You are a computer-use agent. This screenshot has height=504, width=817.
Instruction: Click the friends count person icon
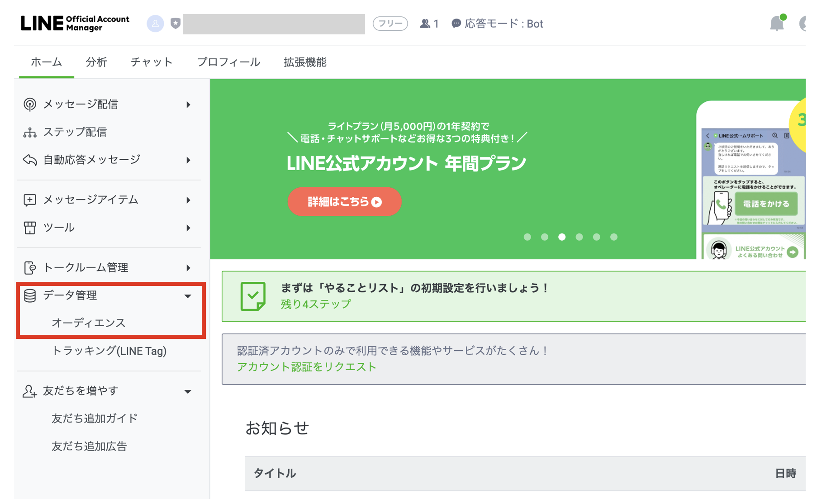[425, 24]
